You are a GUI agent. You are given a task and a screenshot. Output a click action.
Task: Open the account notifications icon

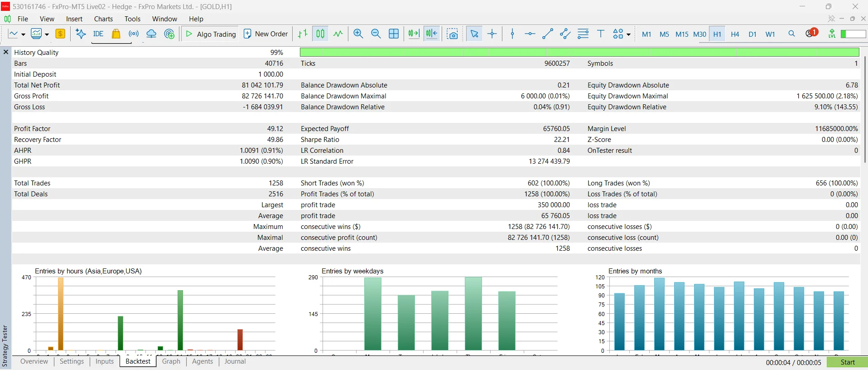[811, 33]
